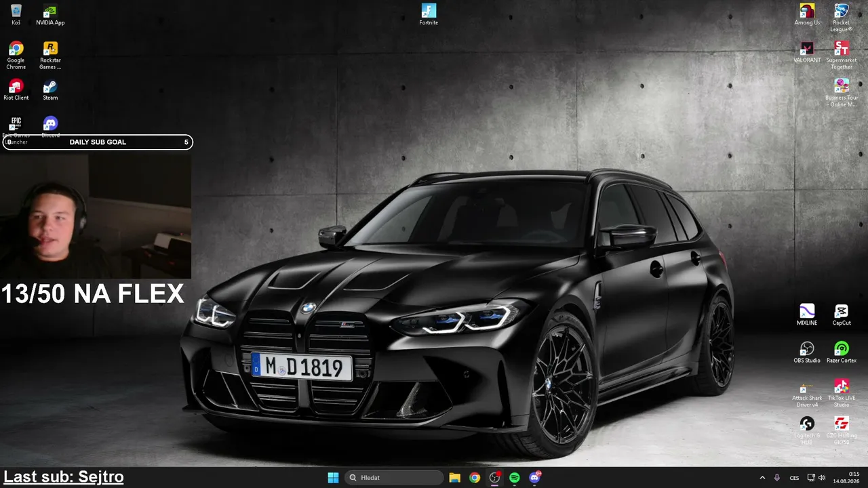Open the Epic Games Launcher desktop icon
This screenshot has width=868, height=488.
(x=16, y=127)
